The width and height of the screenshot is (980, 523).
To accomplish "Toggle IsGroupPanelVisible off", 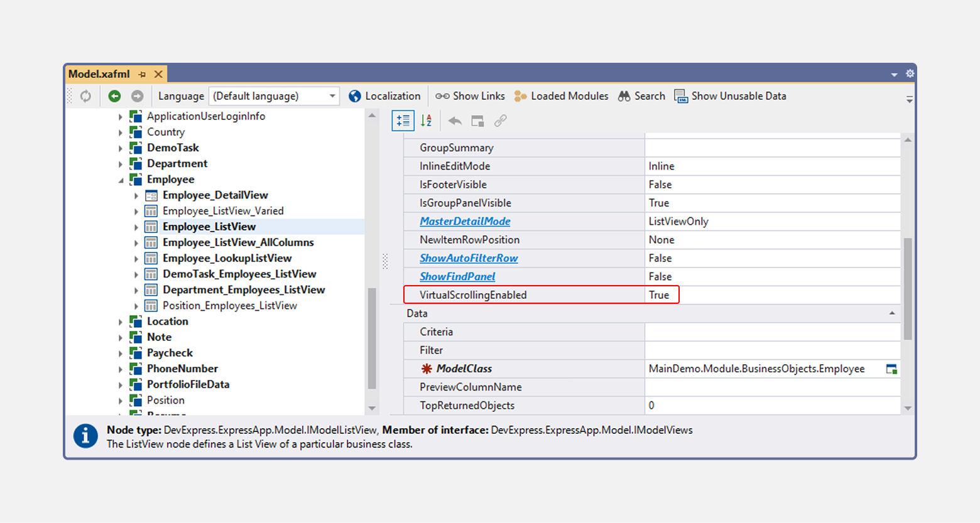I will [691, 203].
